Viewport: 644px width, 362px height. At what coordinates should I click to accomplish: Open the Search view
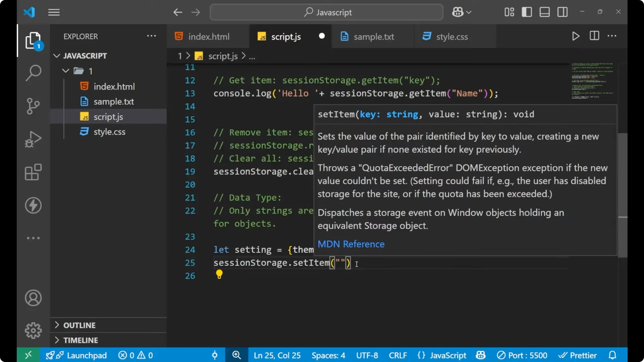pyautogui.click(x=33, y=73)
